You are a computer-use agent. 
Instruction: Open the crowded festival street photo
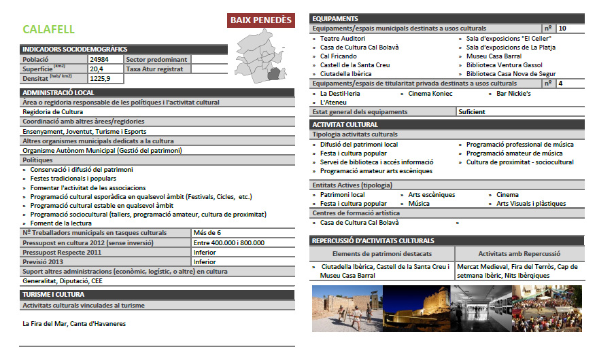point(547,308)
